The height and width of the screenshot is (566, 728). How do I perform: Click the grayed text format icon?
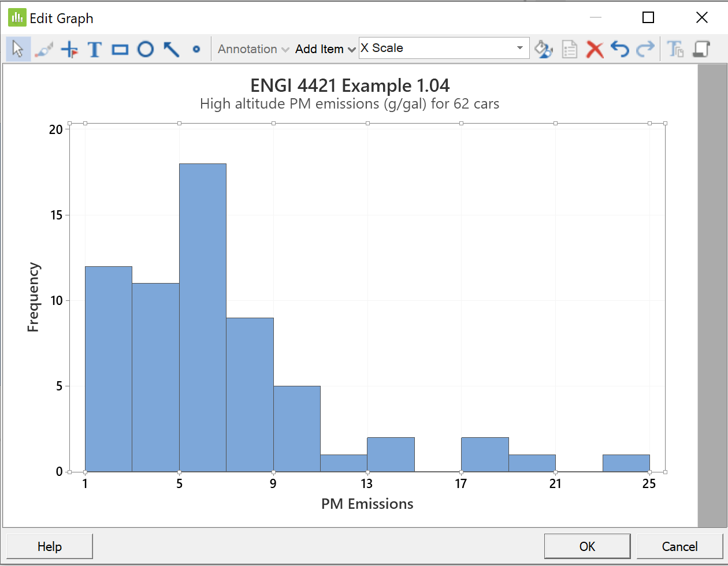pyautogui.click(x=675, y=50)
